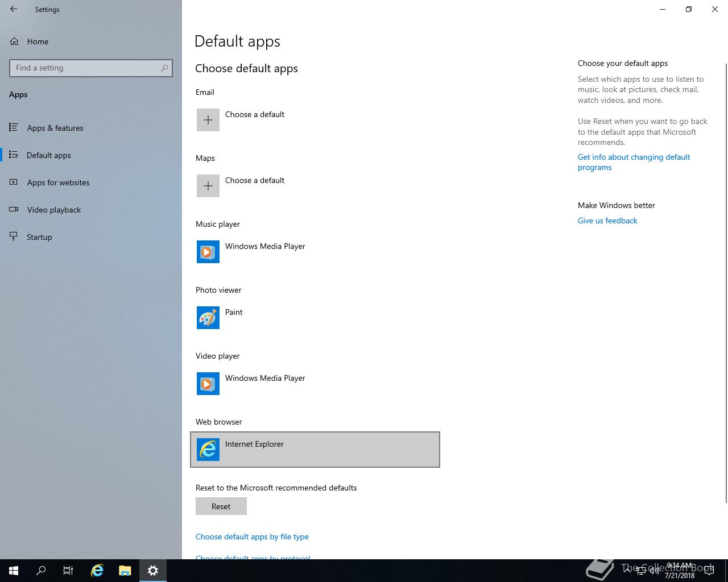Screen dimensions: 728x582
Task: Click the Reset button
Action: click(221, 506)
